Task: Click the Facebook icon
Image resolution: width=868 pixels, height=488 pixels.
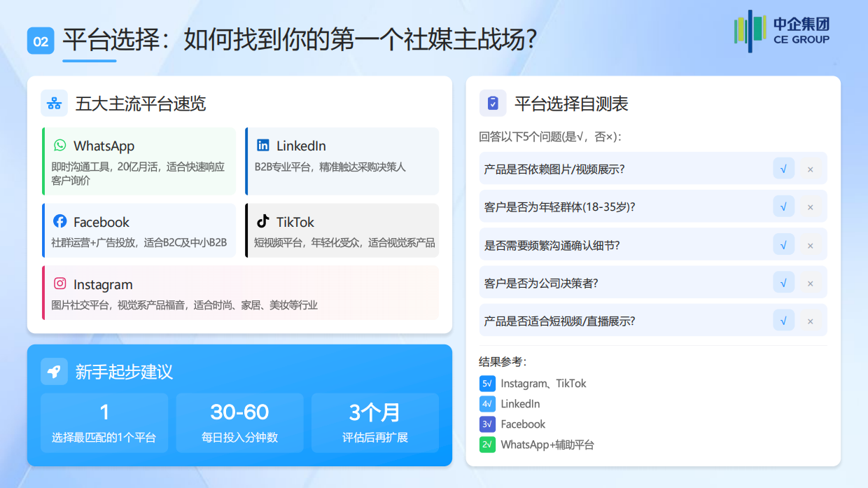Action: [59, 222]
